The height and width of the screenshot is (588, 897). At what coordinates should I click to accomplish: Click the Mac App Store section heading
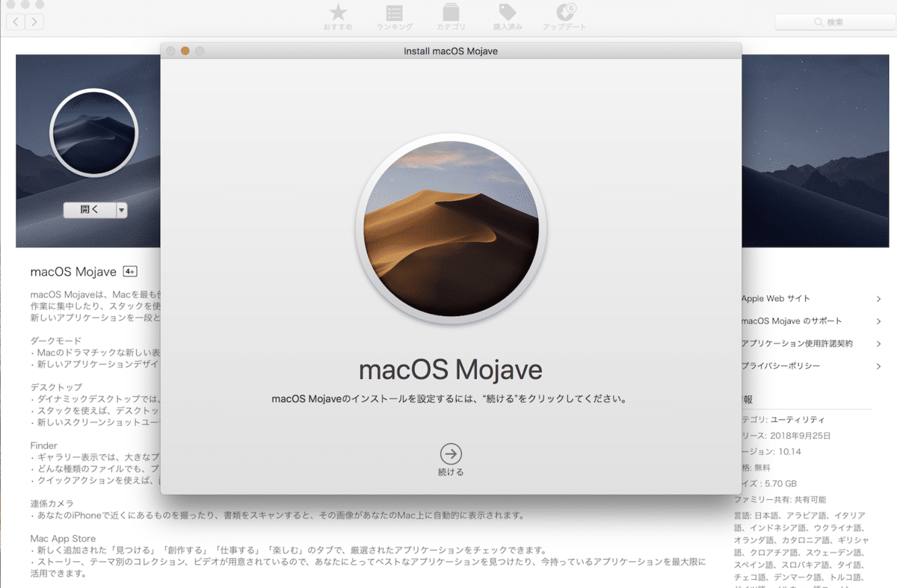63,538
